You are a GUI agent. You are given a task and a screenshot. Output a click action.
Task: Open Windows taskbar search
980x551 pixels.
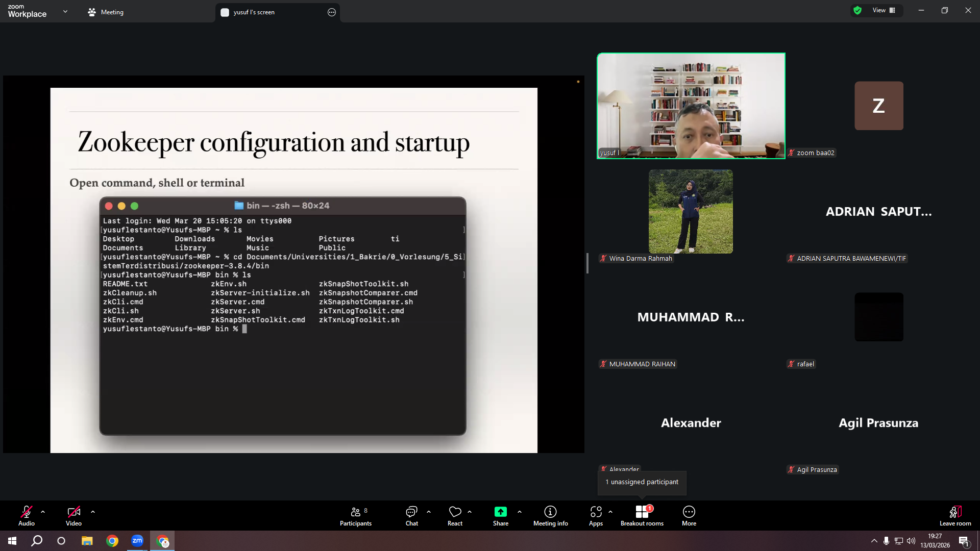coord(37,541)
